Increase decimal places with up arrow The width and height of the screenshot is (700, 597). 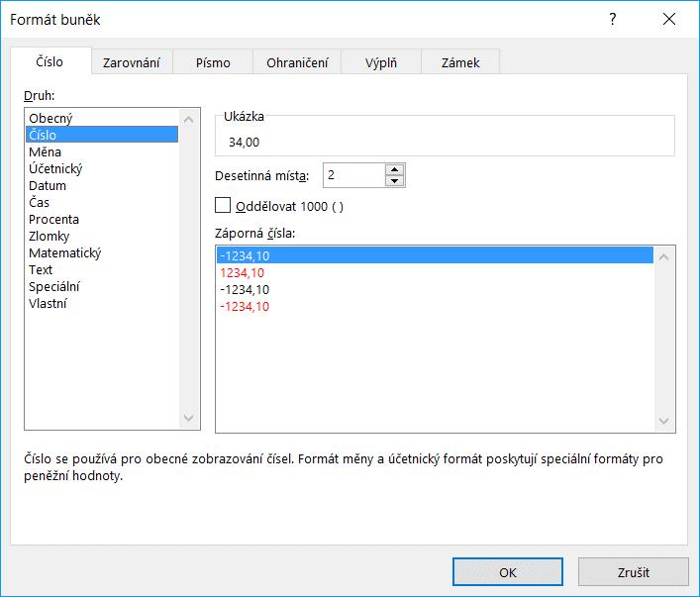tap(394, 169)
